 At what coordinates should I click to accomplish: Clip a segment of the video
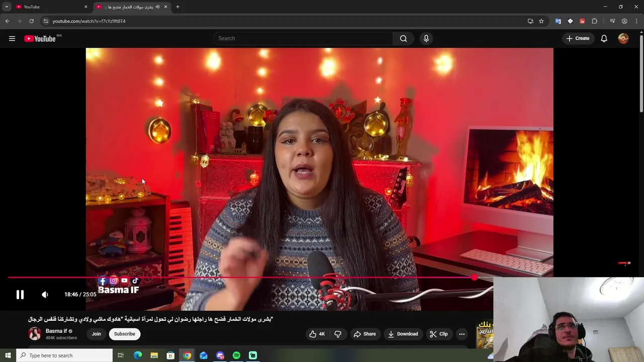pos(439,334)
